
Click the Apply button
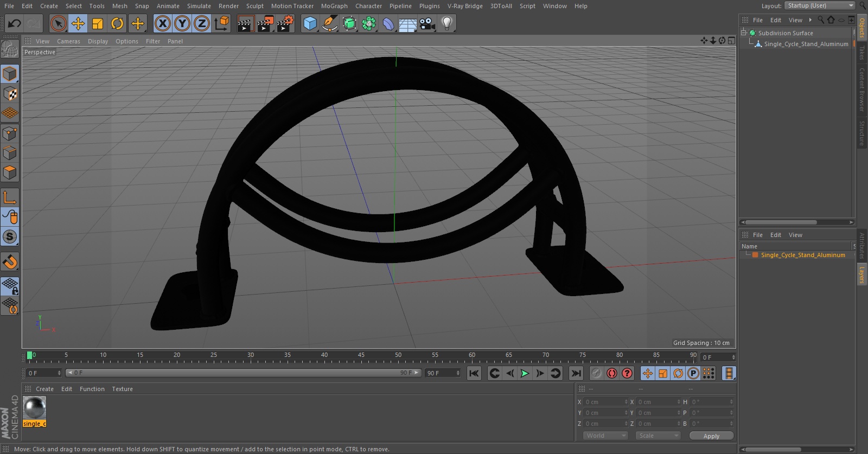[x=711, y=436]
